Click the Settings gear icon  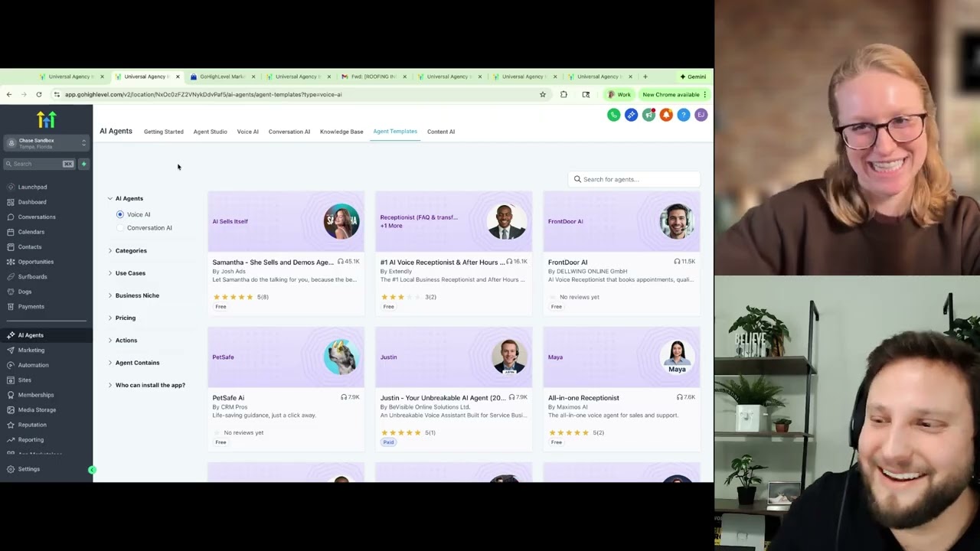point(11,469)
